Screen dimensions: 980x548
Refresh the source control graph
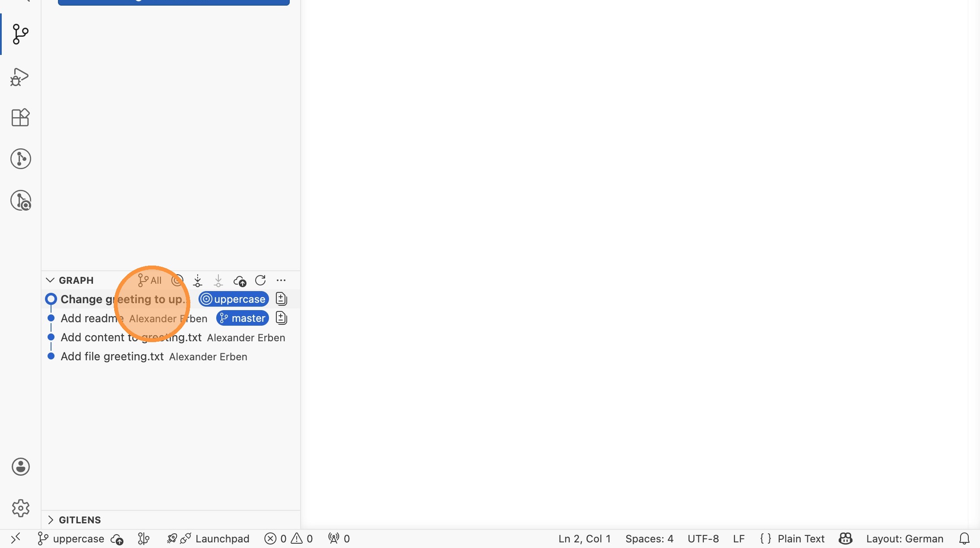pos(260,281)
